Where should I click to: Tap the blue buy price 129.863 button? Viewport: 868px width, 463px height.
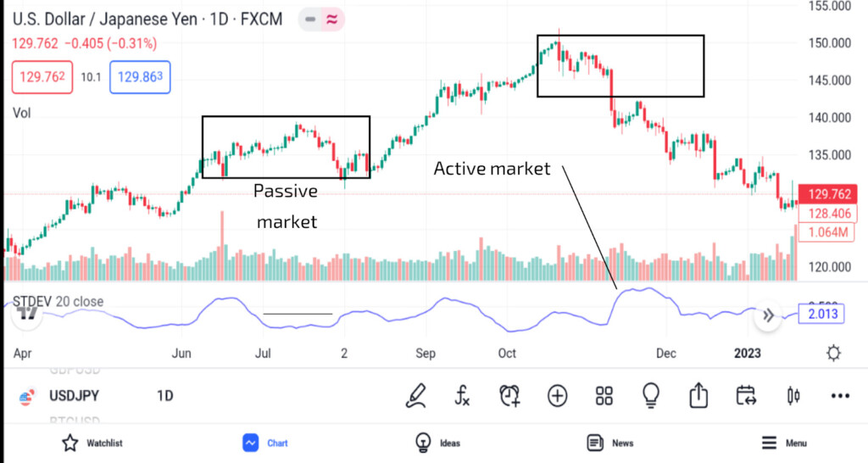[140, 77]
